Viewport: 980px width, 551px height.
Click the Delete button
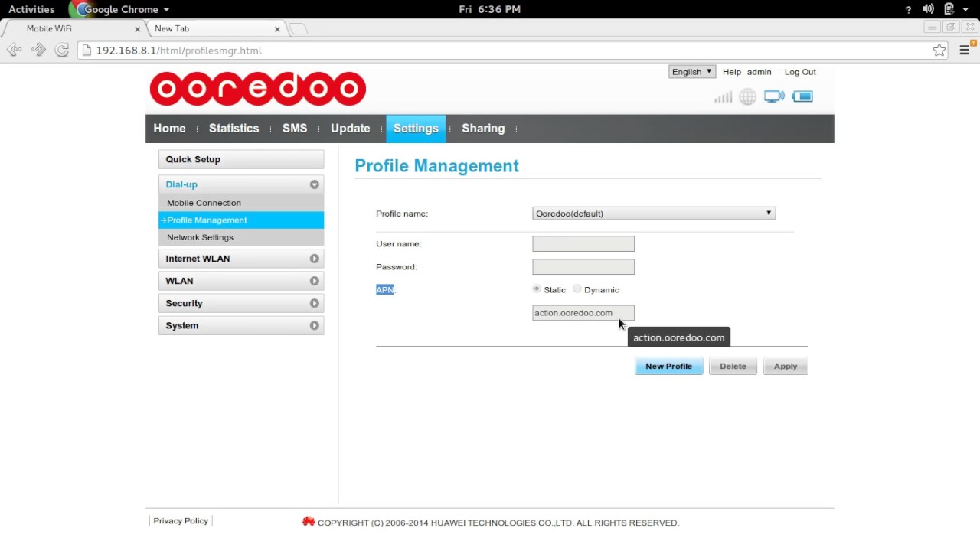tap(733, 367)
